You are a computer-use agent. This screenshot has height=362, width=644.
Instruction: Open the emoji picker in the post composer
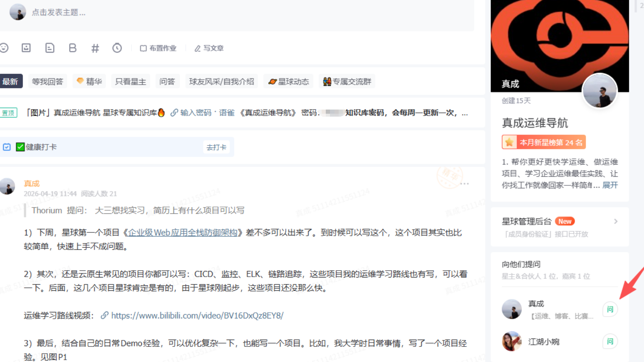click(5, 48)
